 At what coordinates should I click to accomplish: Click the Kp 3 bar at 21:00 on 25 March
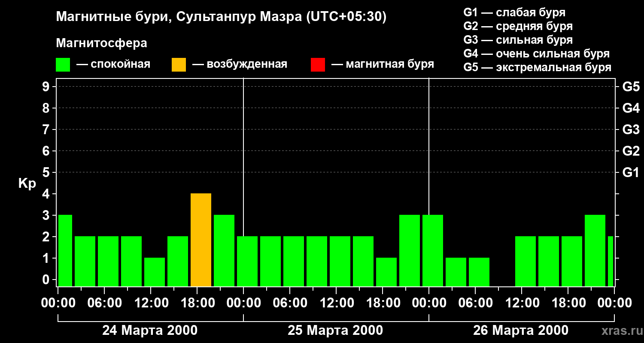(x=410, y=251)
